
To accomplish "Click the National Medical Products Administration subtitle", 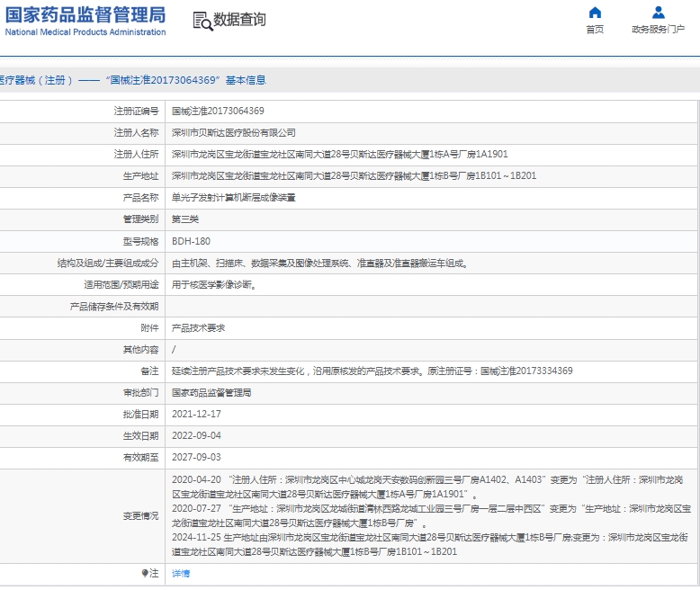I will (x=85, y=32).
